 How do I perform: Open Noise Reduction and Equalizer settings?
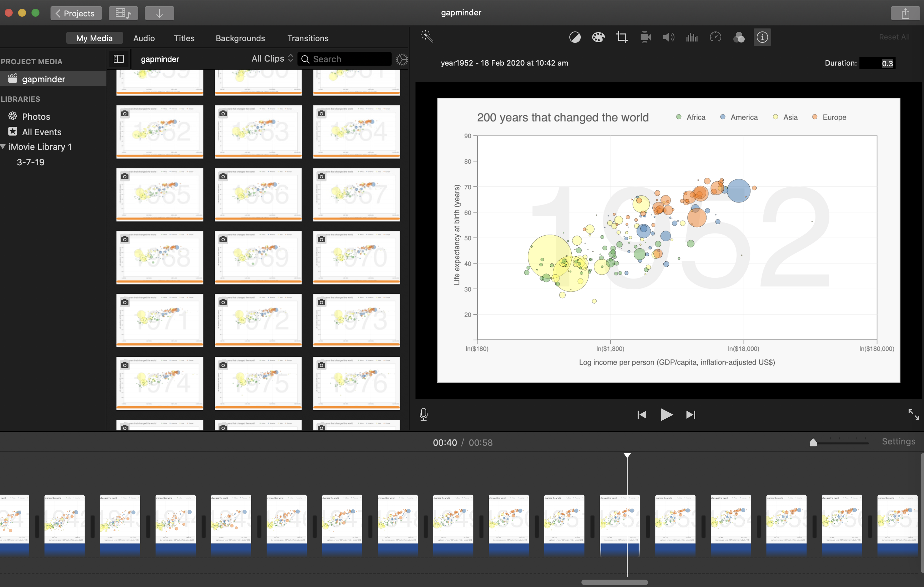pos(692,37)
